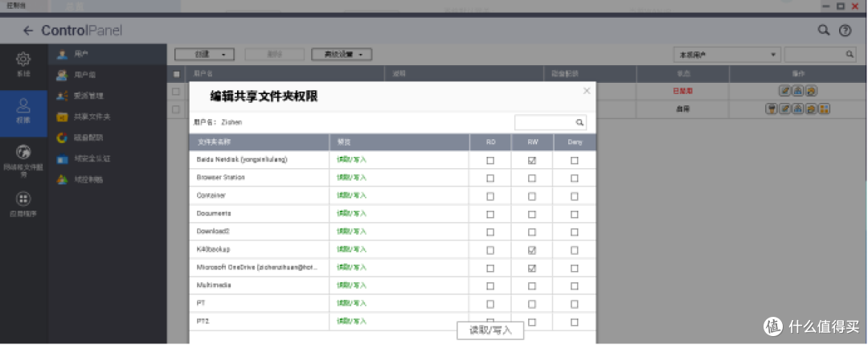Check RW for PT folder
The width and height of the screenshot is (868, 345).
click(x=532, y=304)
